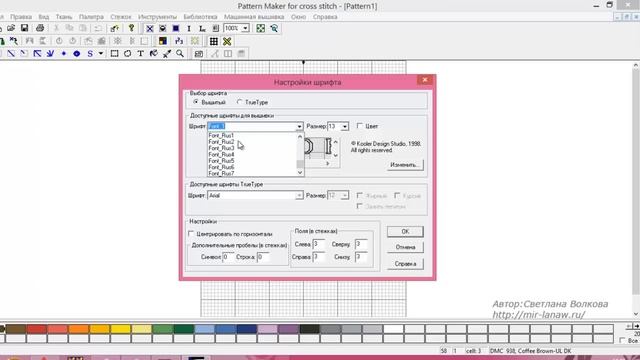This screenshot has height=360, width=640.
Task: Select the Вышитый font radio button
Action: 196,102
